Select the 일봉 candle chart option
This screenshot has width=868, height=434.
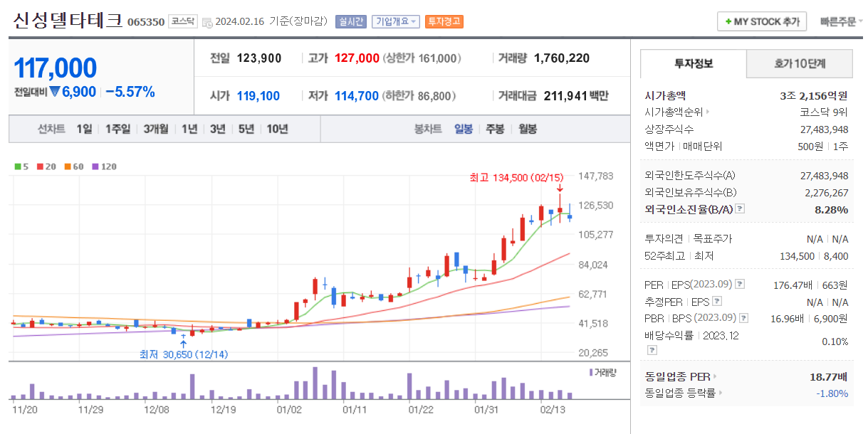coord(463,129)
